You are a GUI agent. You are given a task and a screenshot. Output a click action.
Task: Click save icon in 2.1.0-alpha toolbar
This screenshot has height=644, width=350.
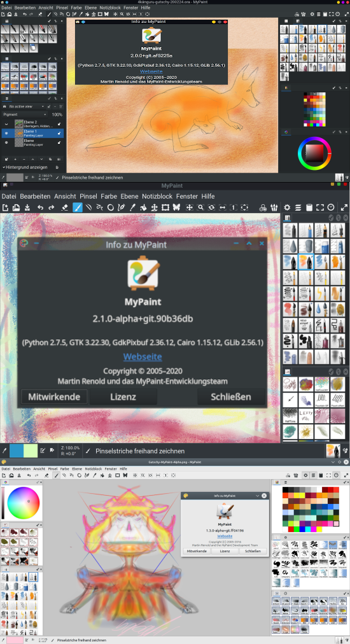pos(27,207)
